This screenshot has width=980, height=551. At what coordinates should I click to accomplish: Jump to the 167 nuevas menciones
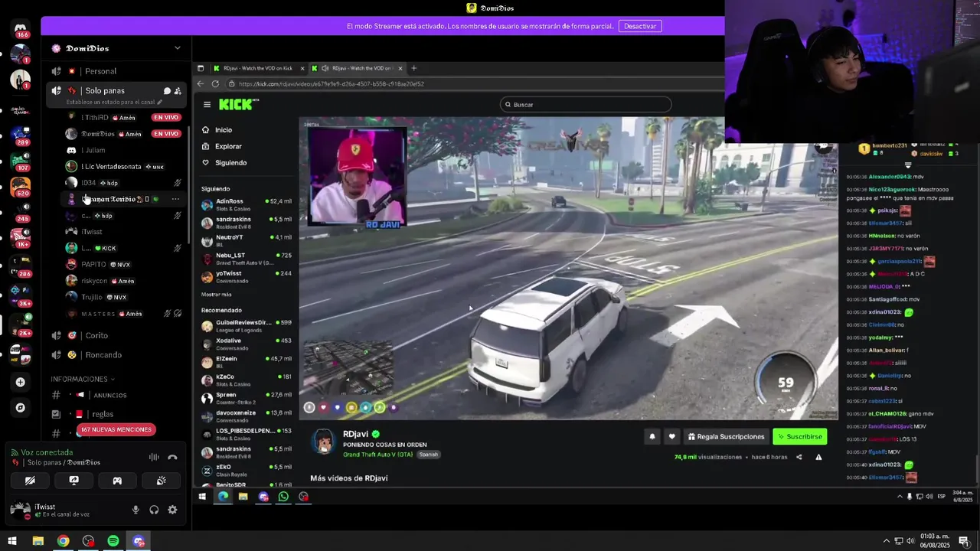tap(116, 429)
